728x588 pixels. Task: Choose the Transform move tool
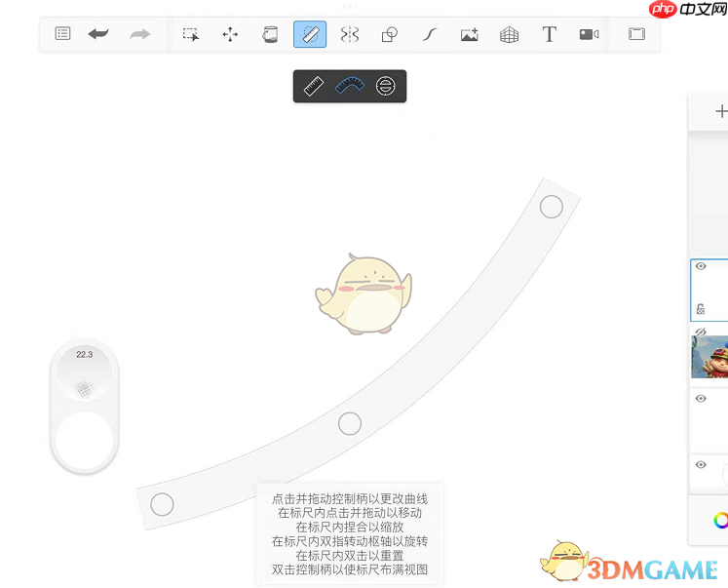tap(230, 34)
